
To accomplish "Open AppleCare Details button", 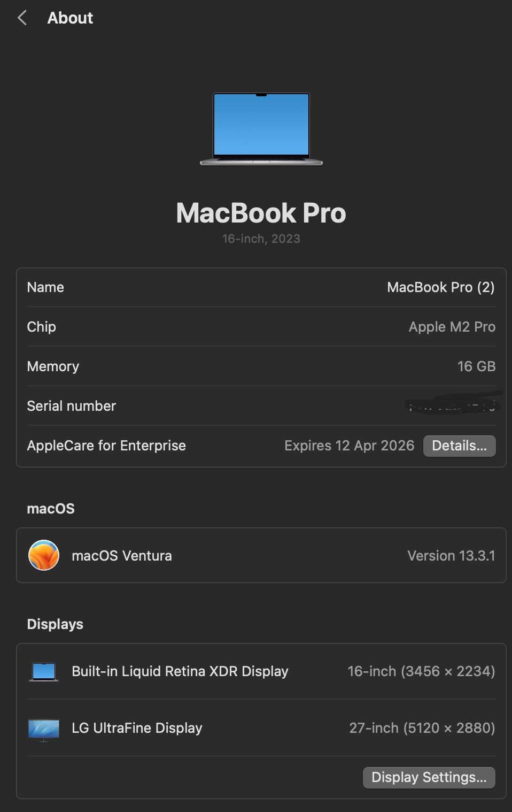I will click(460, 446).
